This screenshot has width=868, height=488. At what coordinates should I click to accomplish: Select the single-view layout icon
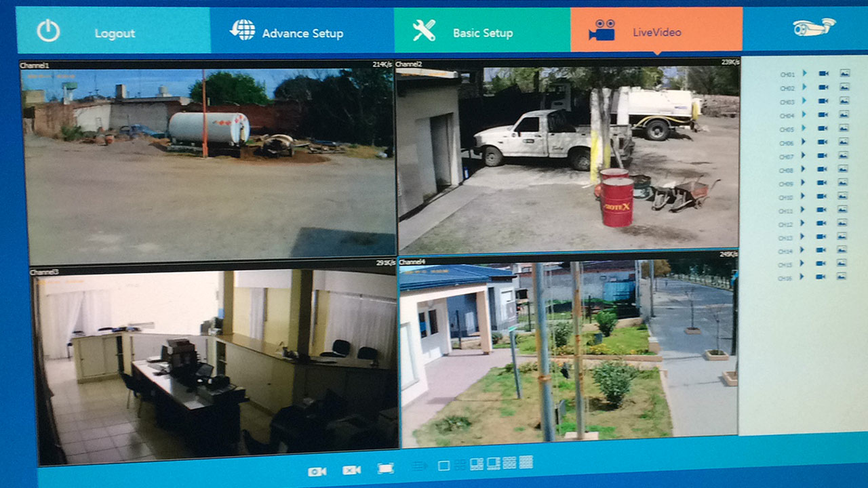click(444, 466)
